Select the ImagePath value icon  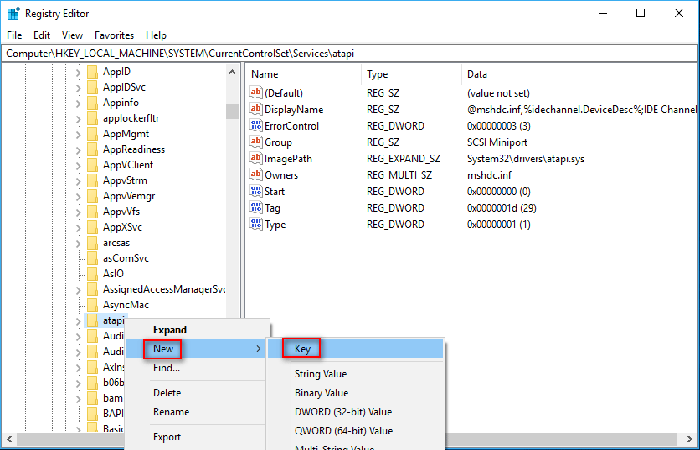point(256,158)
